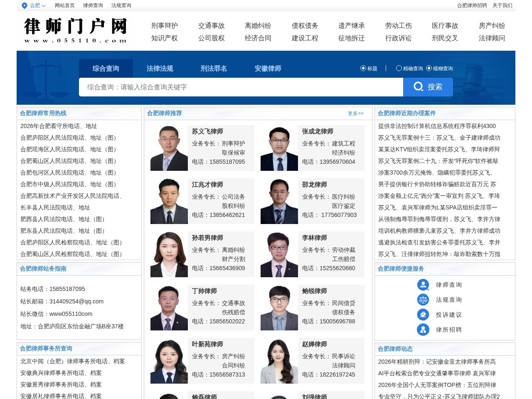Screen dimensions: 532x399
Task: Select the 标题 radio option
Action: coord(363,68)
